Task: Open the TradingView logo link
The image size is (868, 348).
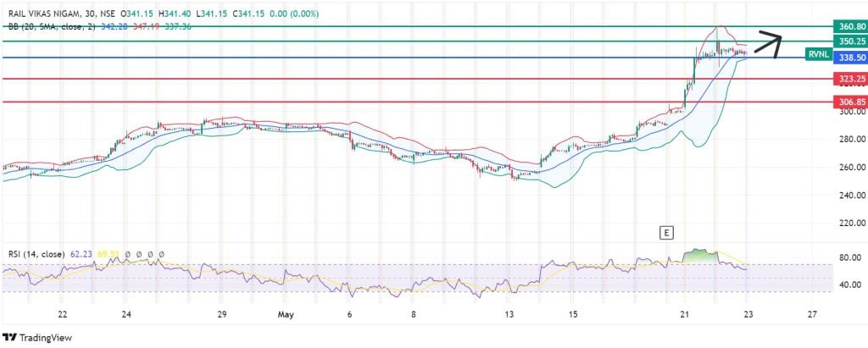Action: (37, 338)
